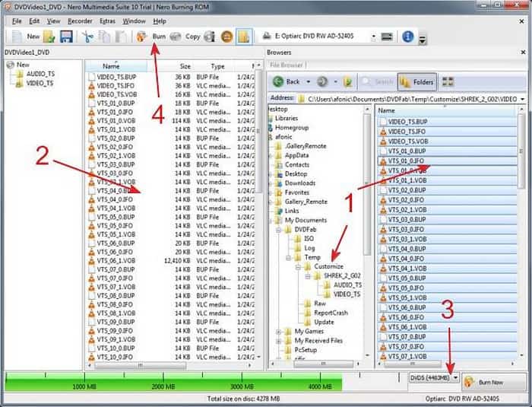
Task: Click the Save floppy disk icon
Action: point(67,37)
